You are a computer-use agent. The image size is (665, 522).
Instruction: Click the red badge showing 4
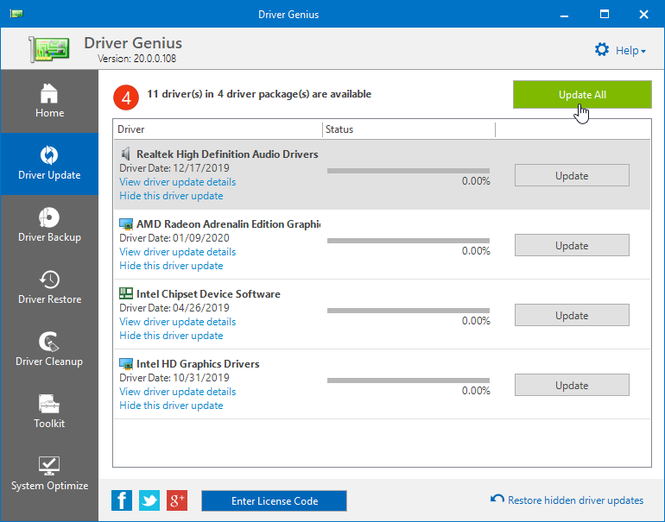click(x=126, y=98)
